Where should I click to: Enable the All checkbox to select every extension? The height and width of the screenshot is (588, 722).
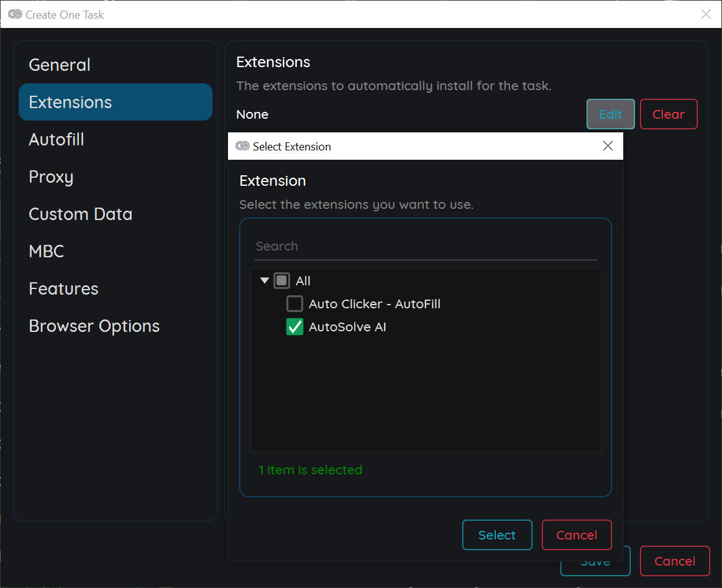click(x=281, y=280)
